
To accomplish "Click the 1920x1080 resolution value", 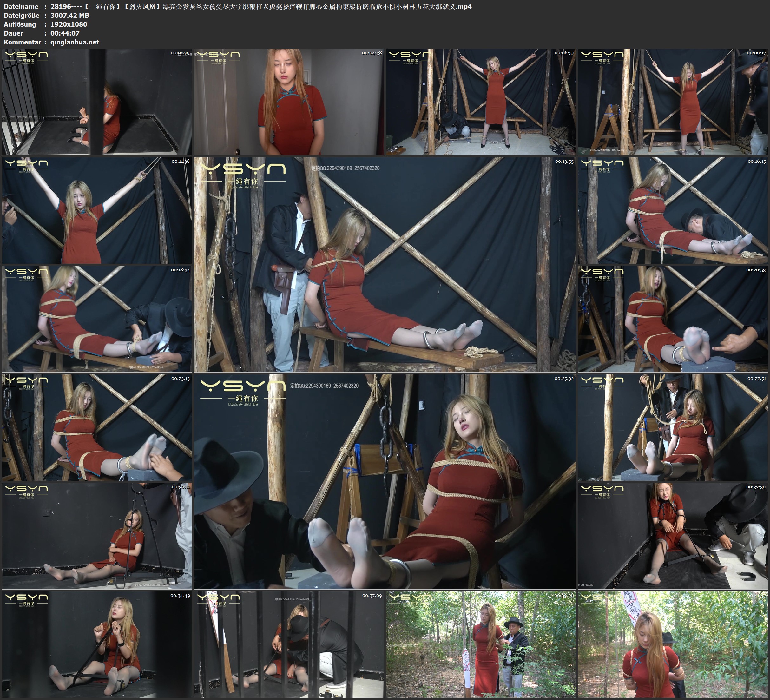I will click(x=69, y=24).
